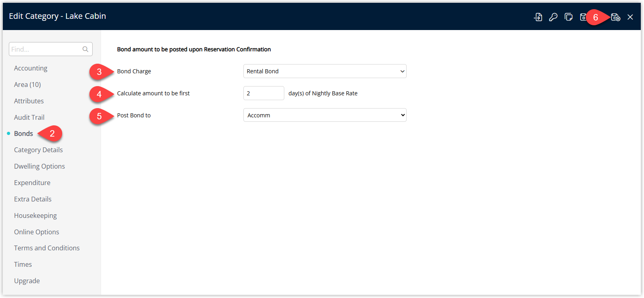Click the import document icon in header
This screenshot has height=298, width=644.
click(538, 17)
